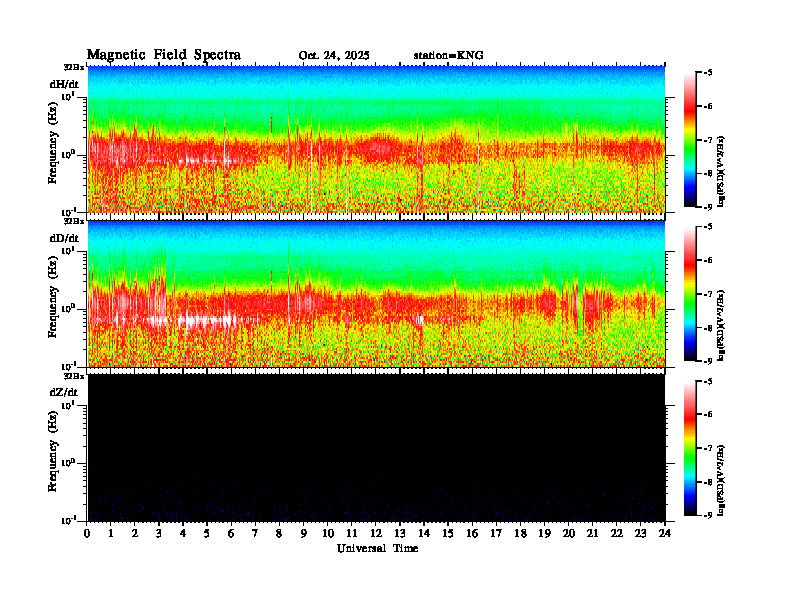
Task: Click hour tick label "15" on time axis
Action: point(448,533)
